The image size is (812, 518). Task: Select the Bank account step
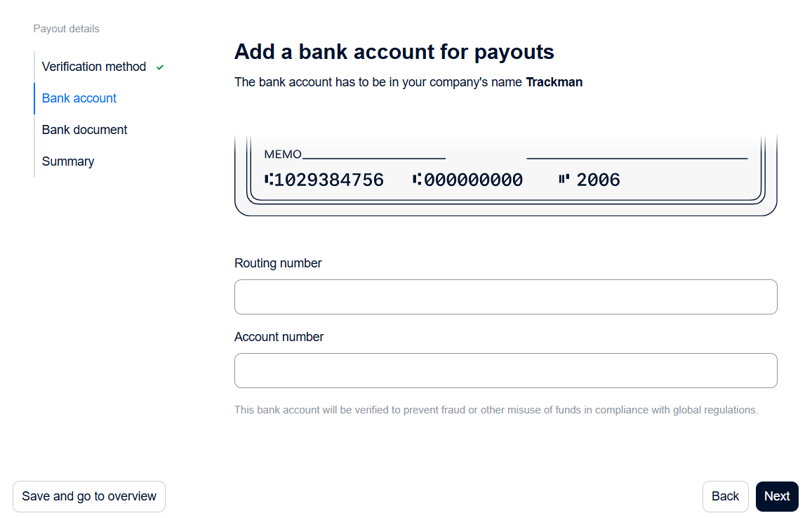click(79, 98)
